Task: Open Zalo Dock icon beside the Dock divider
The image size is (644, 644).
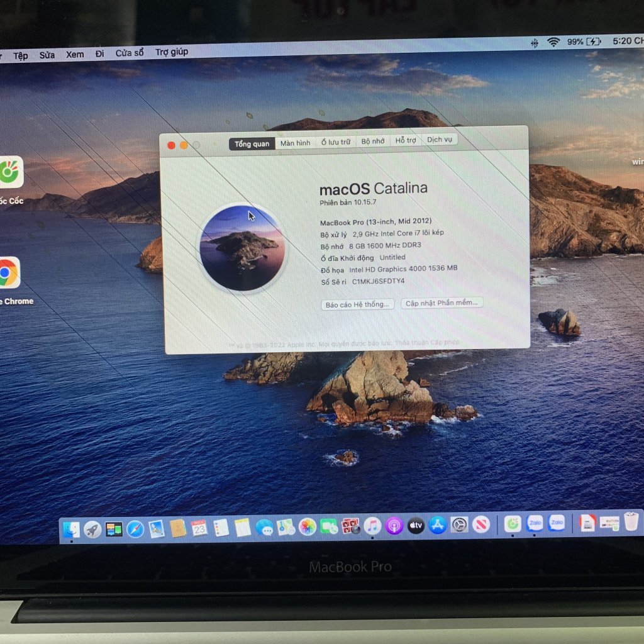Action: [557, 523]
